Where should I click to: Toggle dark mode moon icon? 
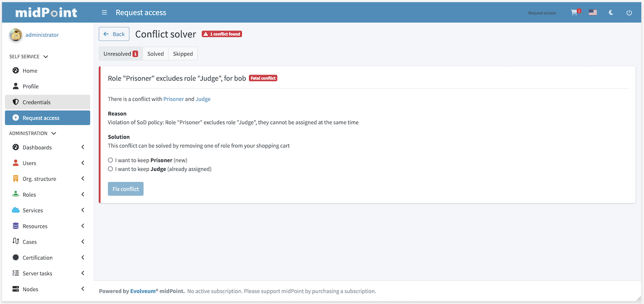point(611,13)
